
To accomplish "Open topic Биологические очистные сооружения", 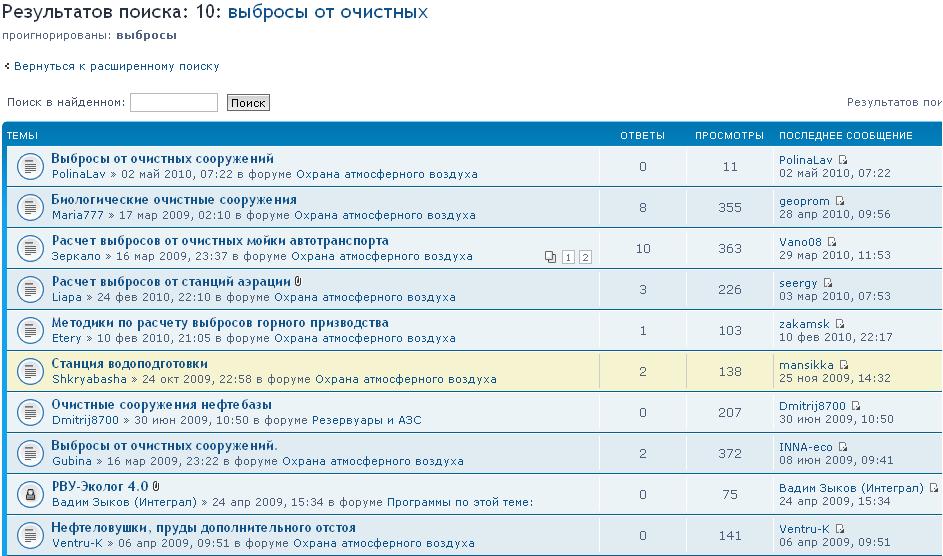I will pos(174,200).
